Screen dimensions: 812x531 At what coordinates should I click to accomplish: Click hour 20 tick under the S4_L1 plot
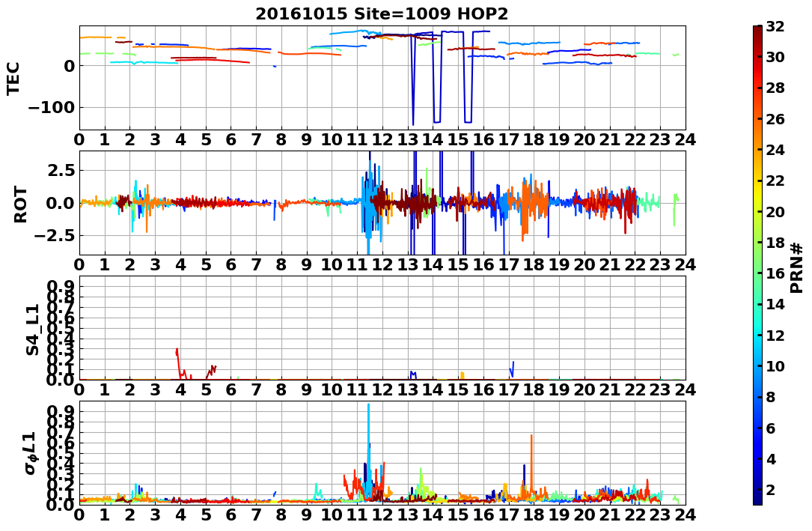click(584, 389)
